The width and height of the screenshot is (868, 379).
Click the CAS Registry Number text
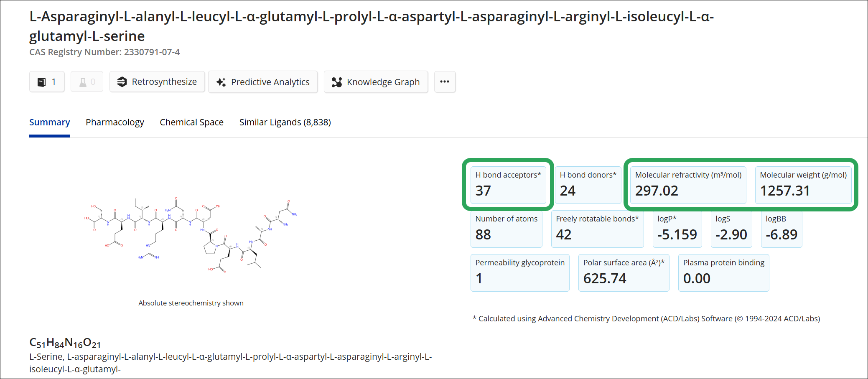pos(104,52)
